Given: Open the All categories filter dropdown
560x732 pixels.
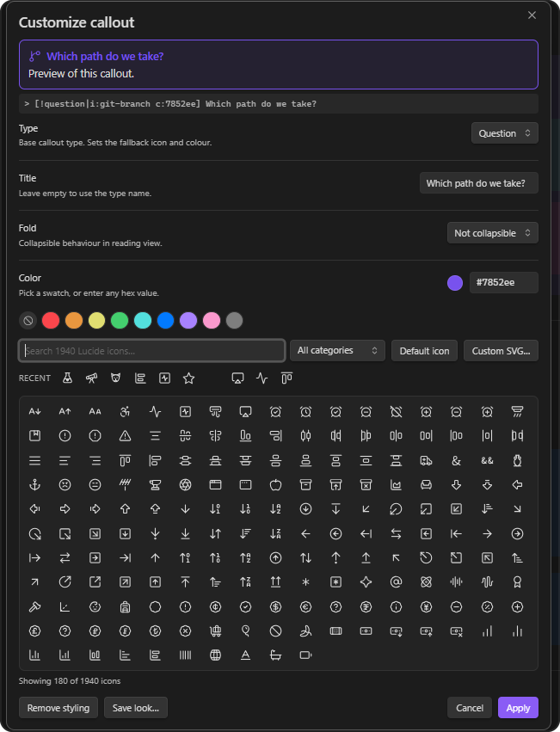Looking at the screenshot, I should tap(337, 351).
